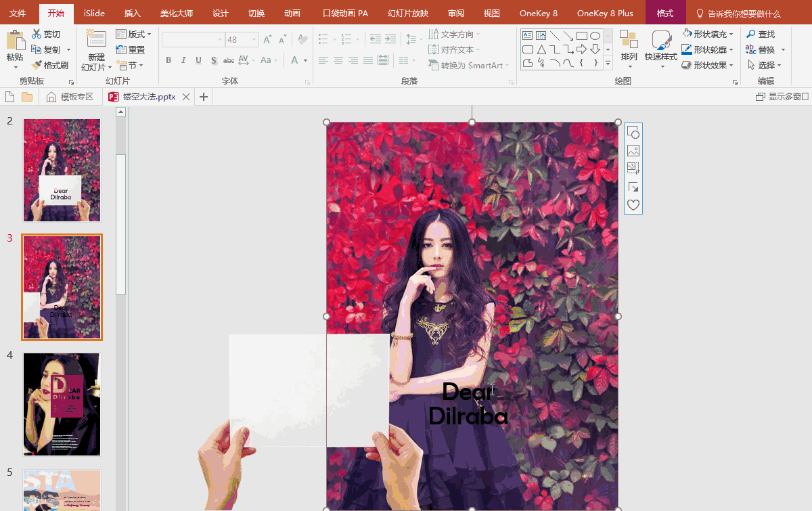Click the Format Painter (格式刷) button

[50, 65]
